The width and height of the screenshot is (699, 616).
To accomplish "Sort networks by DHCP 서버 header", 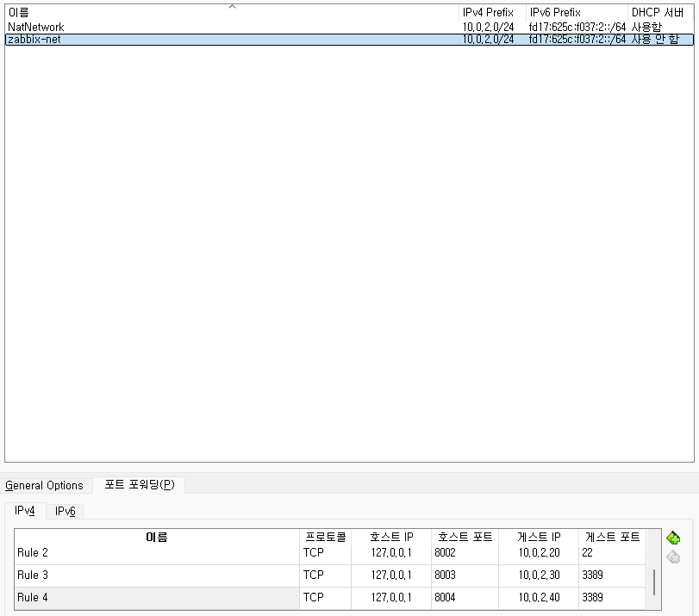I will click(660, 12).
